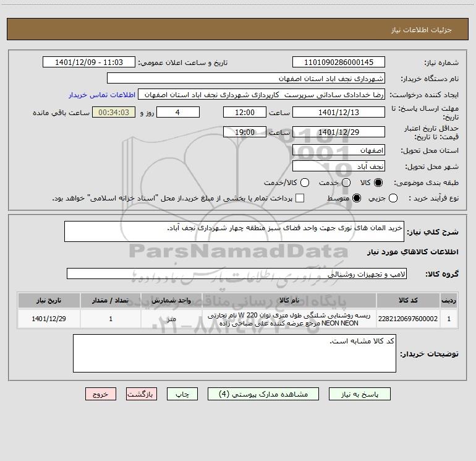Click the گروه کالا field لامپ و تجهیزات روشنائی
Viewport: 476px width, 461px height.
click(x=237, y=274)
